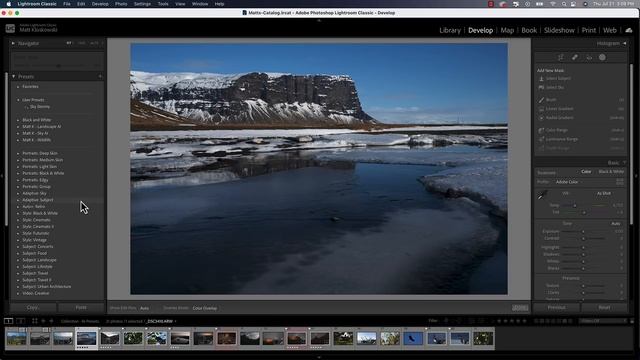The height and width of the screenshot is (360, 640).
Task: Open macOS Control Center icon
Action: coord(573,4)
